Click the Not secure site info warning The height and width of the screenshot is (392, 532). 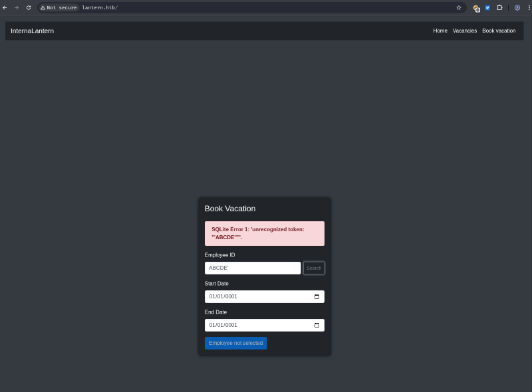pyautogui.click(x=59, y=7)
